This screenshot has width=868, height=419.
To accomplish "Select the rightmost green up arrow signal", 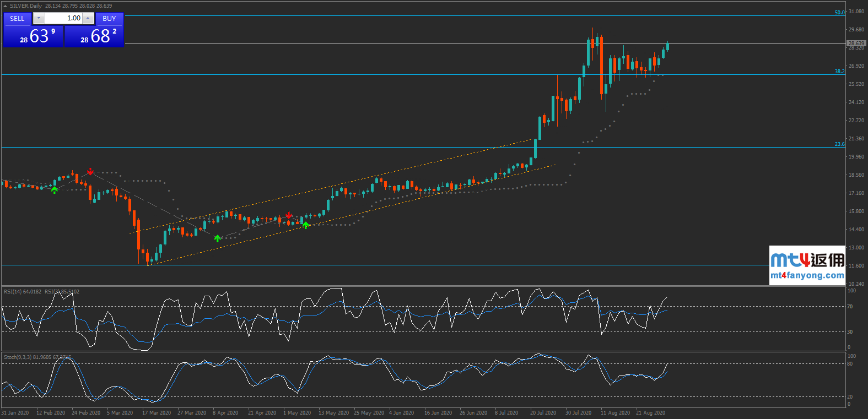I will pyautogui.click(x=306, y=225).
